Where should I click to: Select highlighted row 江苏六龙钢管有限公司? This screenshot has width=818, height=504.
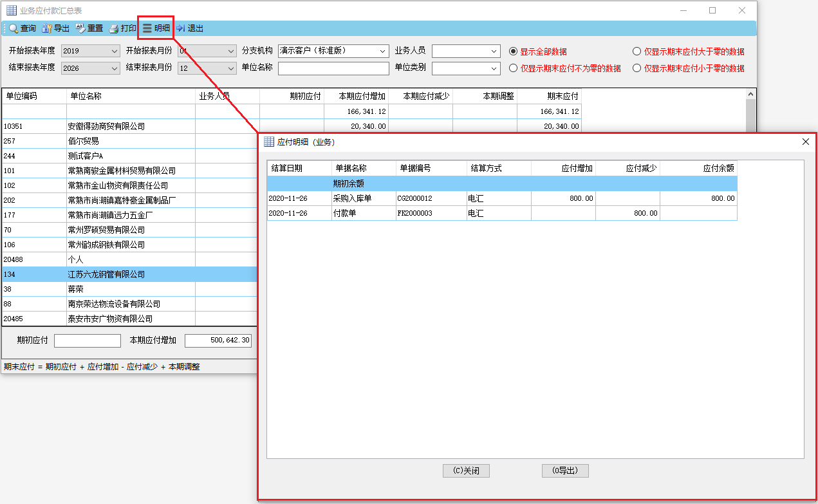129,274
